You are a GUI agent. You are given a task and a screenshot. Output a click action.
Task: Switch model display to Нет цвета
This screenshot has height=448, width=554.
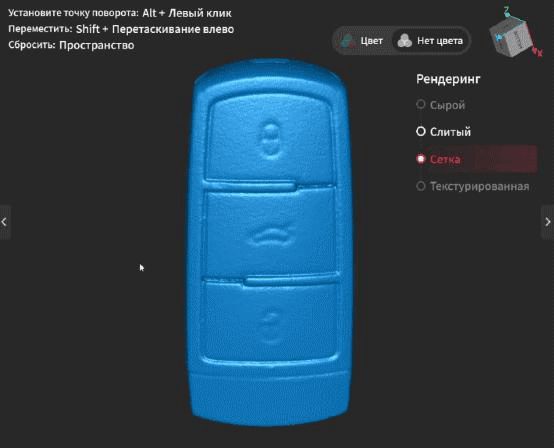click(431, 41)
